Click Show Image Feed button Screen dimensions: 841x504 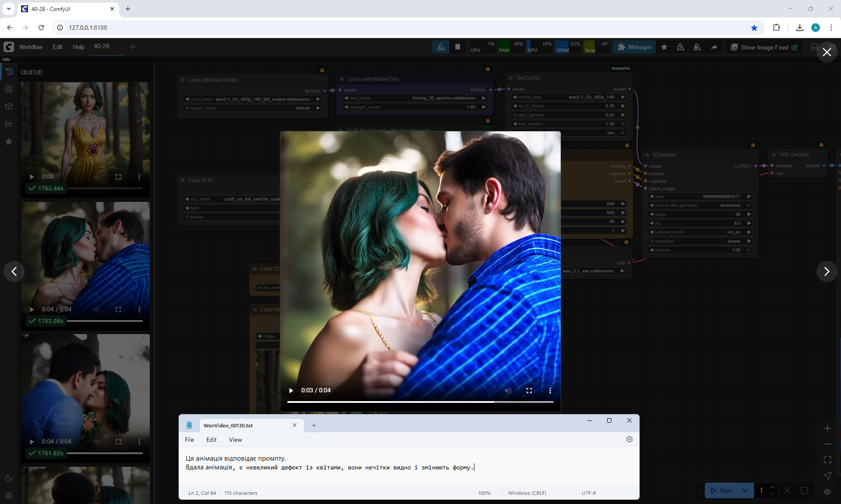point(764,47)
